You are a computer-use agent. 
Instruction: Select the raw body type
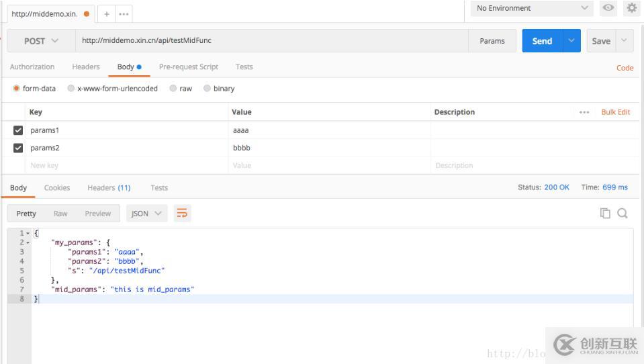173,89
